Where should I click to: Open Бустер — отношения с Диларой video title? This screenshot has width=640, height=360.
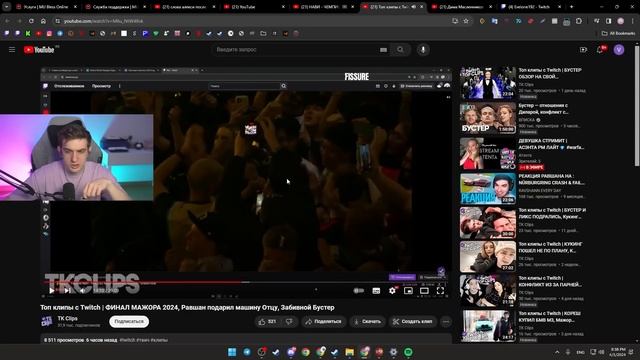click(x=543, y=109)
